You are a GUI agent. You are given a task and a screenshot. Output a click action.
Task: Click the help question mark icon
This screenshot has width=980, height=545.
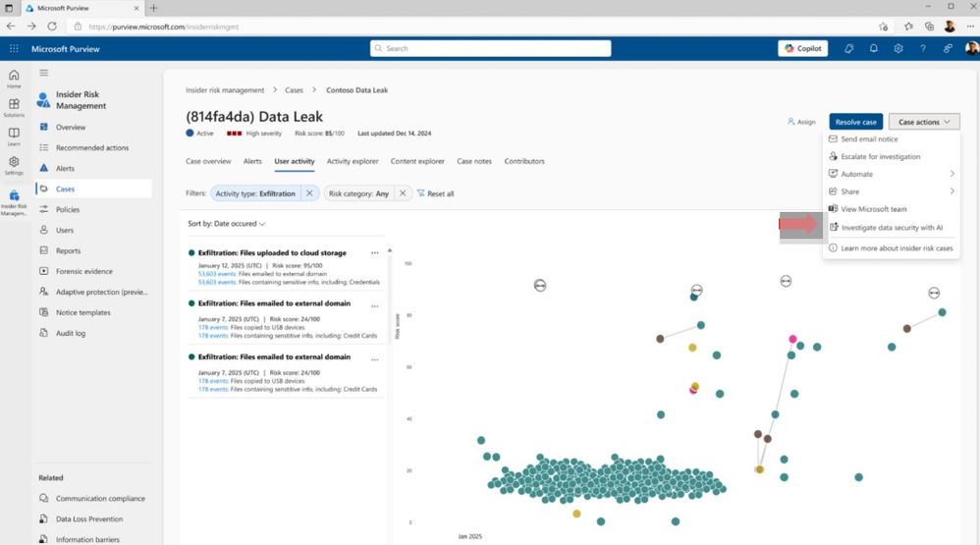pos(922,48)
